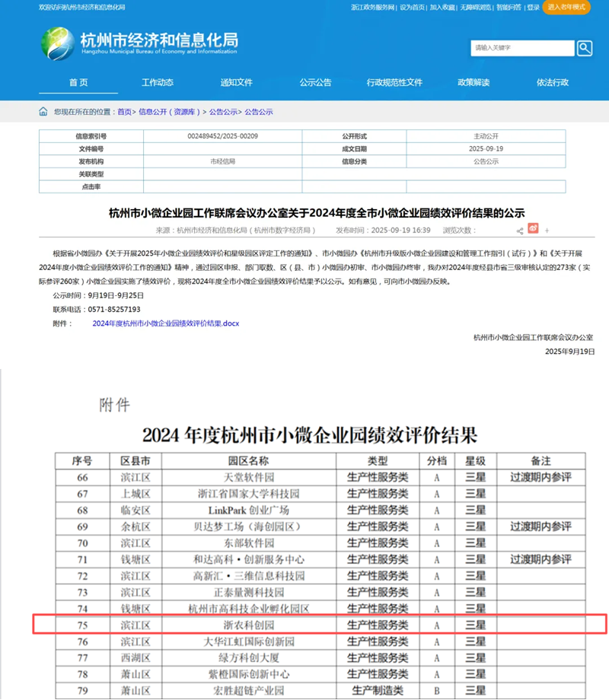Viewport: 609px width, 700px height.
Task: Open the 政策解读 navigation tab
Action: pos(473,82)
